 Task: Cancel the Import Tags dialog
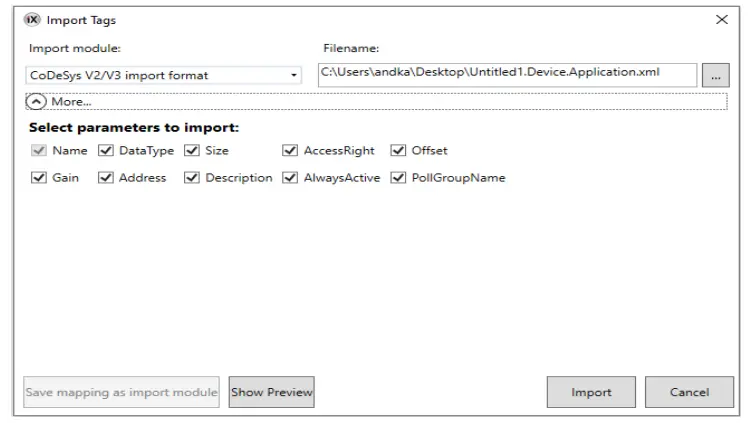pos(689,392)
